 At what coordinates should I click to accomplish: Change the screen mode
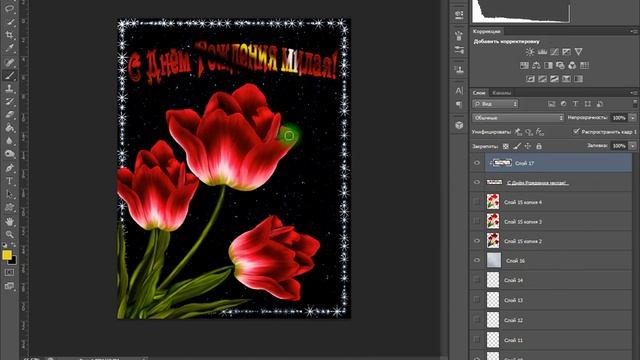pos(9,286)
